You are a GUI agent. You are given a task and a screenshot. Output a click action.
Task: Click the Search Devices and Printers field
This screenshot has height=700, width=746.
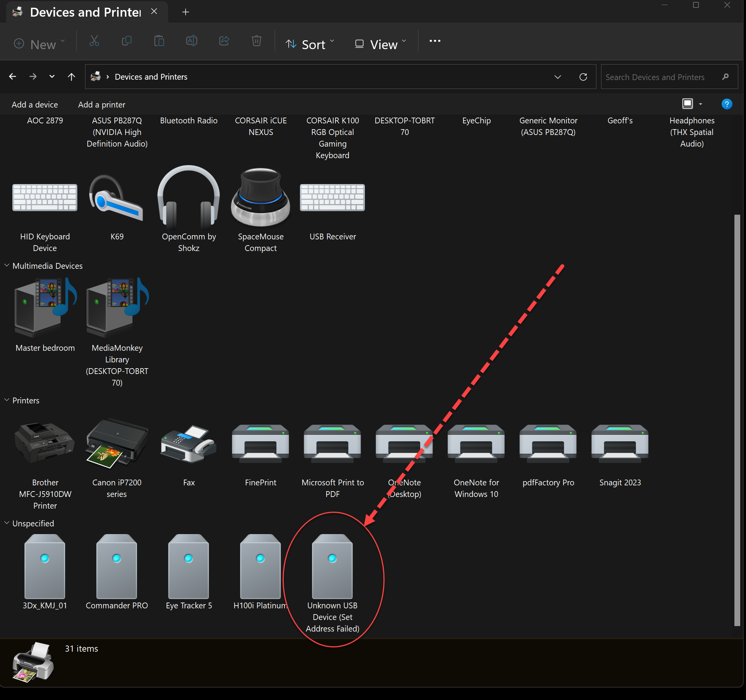tap(657, 77)
